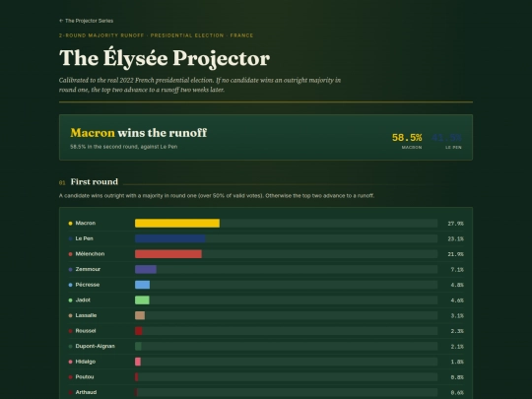Click the Zemmour candidate name
Viewport: 532px width, 399px height.
pyautogui.click(x=88, y=269)
